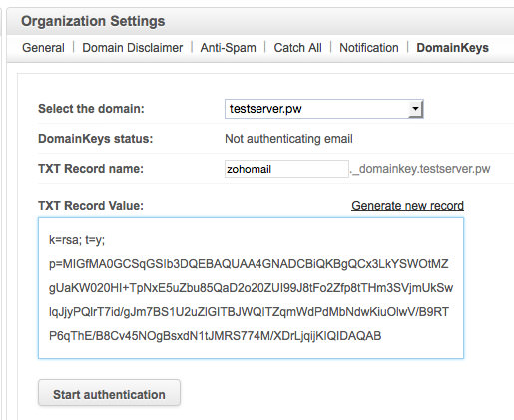Click the Organization Settings header title
The width and height of the screenshot is (514, 420).
click(x=93, y=21)
